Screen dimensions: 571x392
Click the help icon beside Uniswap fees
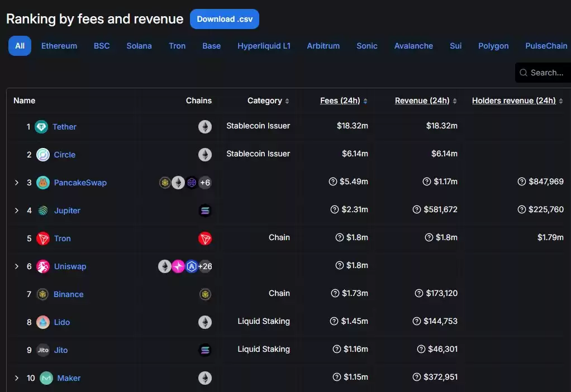[339, 265]
